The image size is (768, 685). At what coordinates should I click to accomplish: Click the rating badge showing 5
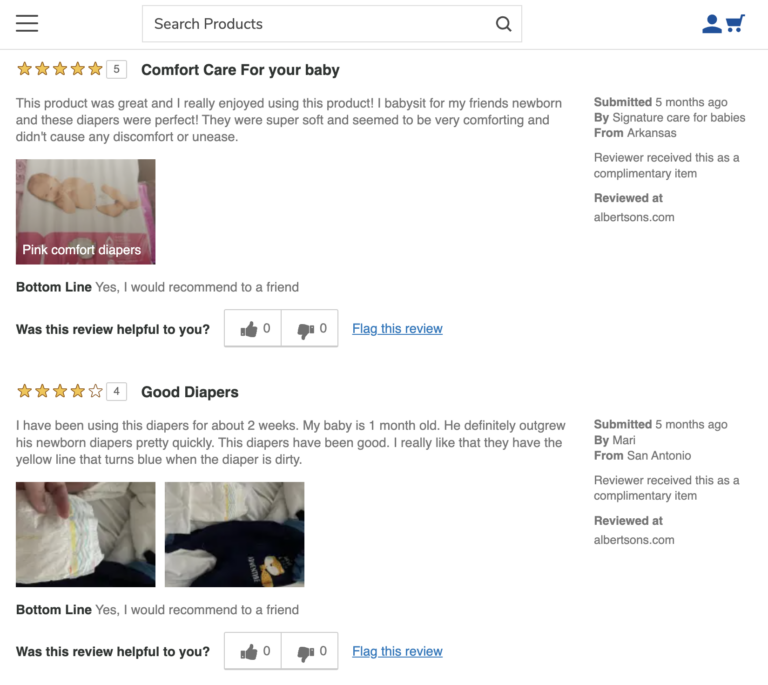117,69
